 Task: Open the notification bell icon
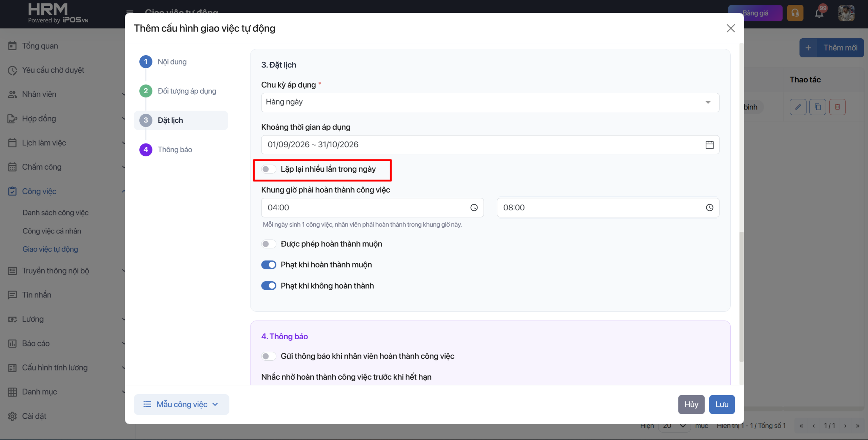[819, 13]
